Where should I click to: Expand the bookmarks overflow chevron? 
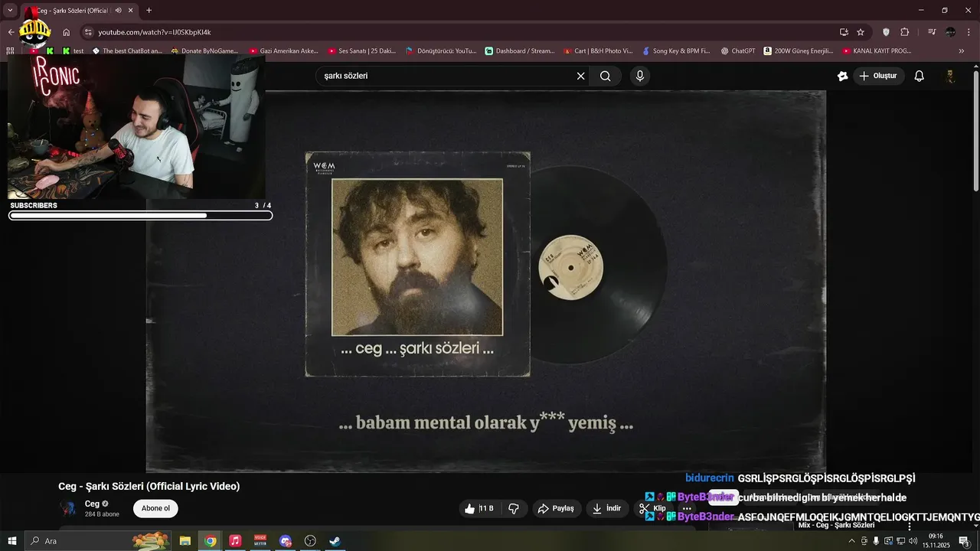pos(962,51)
